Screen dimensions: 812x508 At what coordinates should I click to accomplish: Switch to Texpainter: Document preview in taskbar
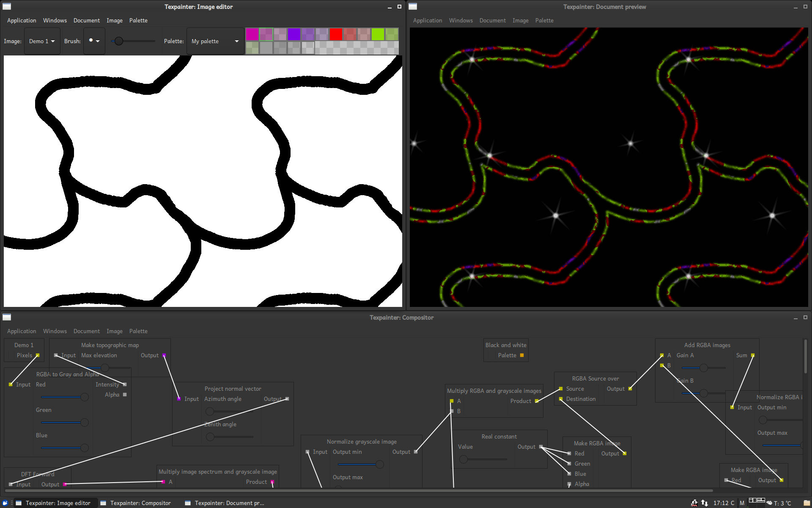[225, 503]
